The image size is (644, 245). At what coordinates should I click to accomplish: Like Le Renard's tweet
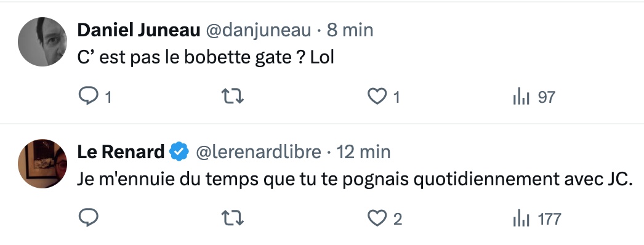[377, 218]
